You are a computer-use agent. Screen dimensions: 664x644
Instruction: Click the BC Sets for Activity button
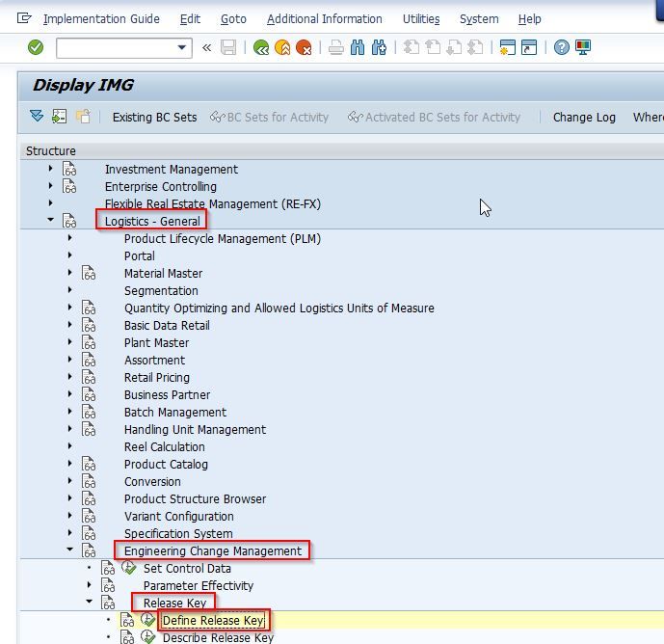pyautogui.click(x=269, y=118)
